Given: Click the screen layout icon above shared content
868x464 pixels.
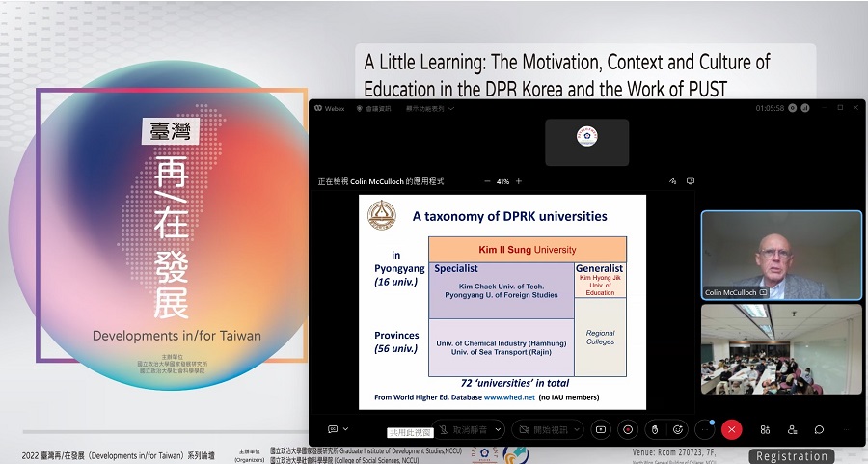Looking at the screenshot, I should (x=691, y=181).
